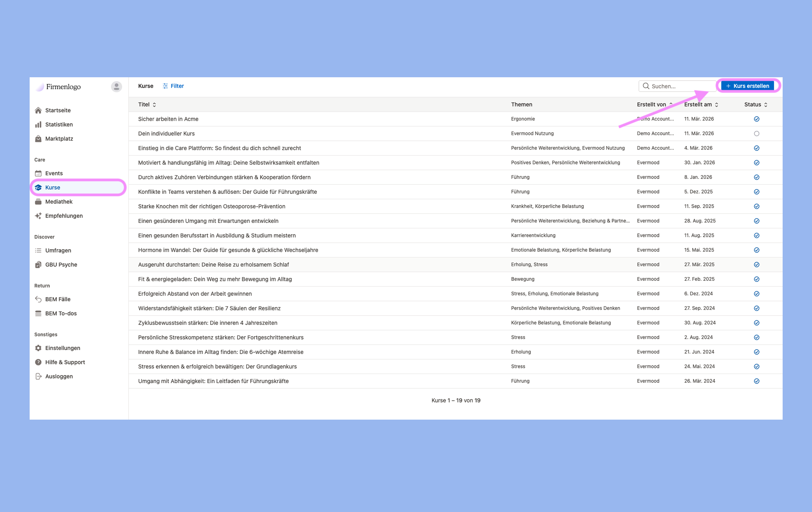The width and height of the screenshot is (812, 512).
Task: Select Kurse in the sidebar menu
Action: (53, 188)
